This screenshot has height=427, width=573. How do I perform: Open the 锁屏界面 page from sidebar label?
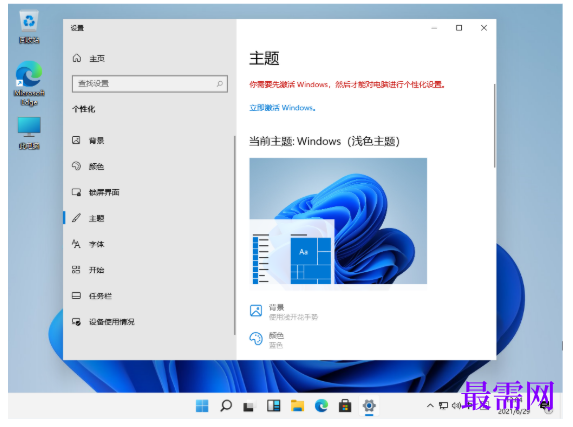(104, 192)
